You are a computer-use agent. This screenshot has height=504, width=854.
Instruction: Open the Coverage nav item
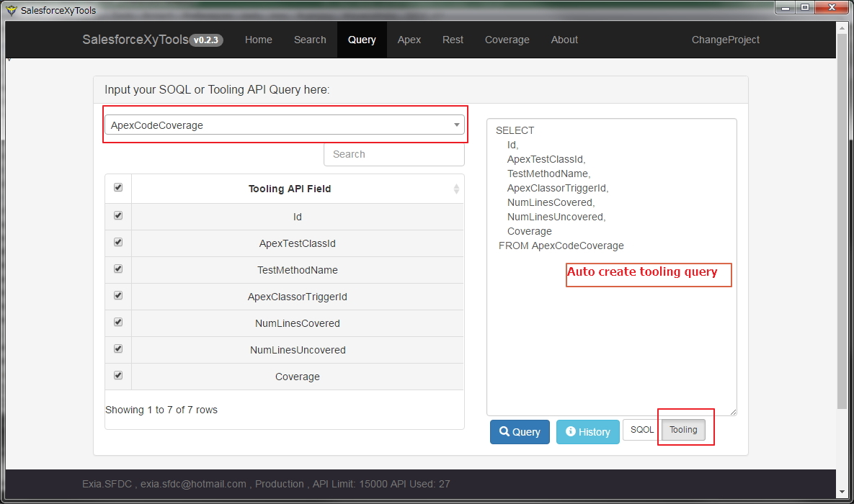pos(507,40)
